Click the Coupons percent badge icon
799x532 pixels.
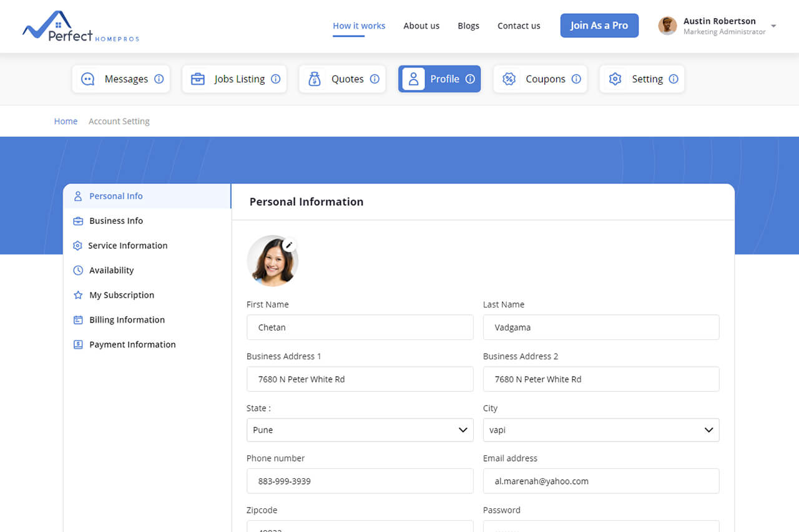click(509, 79)
